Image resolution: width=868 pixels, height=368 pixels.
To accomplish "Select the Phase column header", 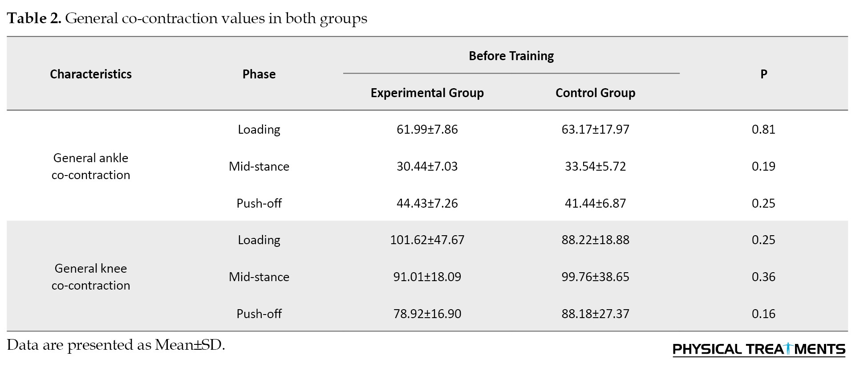I will 259,74.
